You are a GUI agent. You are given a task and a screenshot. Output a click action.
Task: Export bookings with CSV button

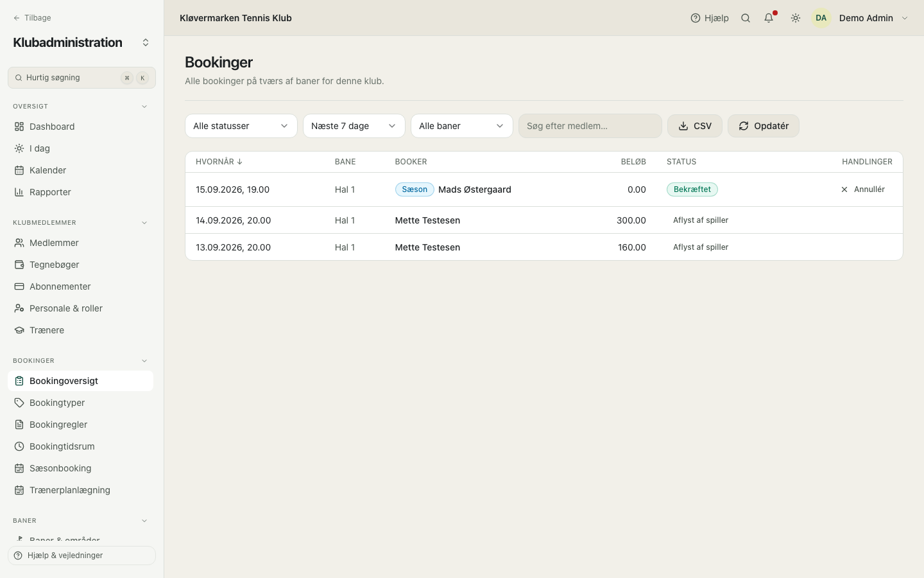(x=695, y=126)
